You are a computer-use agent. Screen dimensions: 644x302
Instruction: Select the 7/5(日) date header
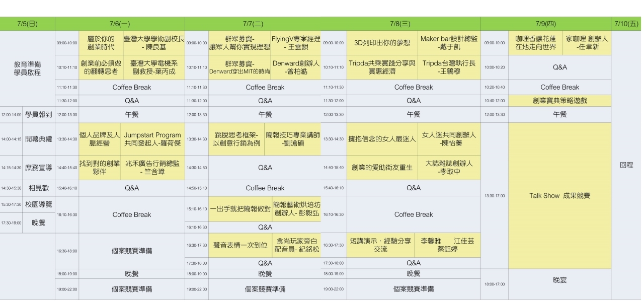pyautogui.click(x=27, y=24)
